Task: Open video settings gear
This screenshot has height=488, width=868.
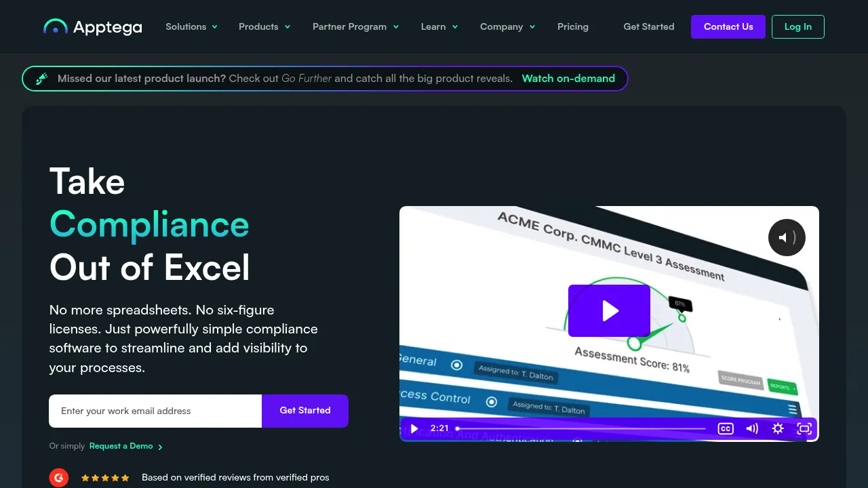Action: 778,428
